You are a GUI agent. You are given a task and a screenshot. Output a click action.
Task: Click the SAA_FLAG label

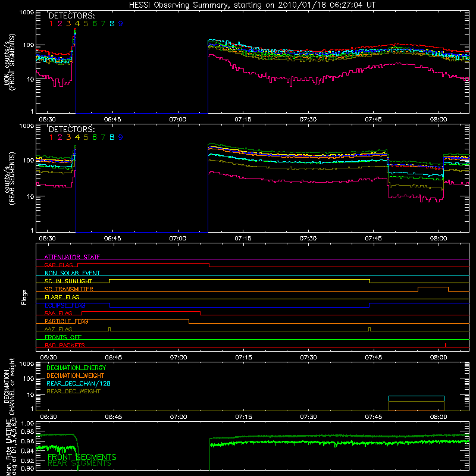click(58, 313)
